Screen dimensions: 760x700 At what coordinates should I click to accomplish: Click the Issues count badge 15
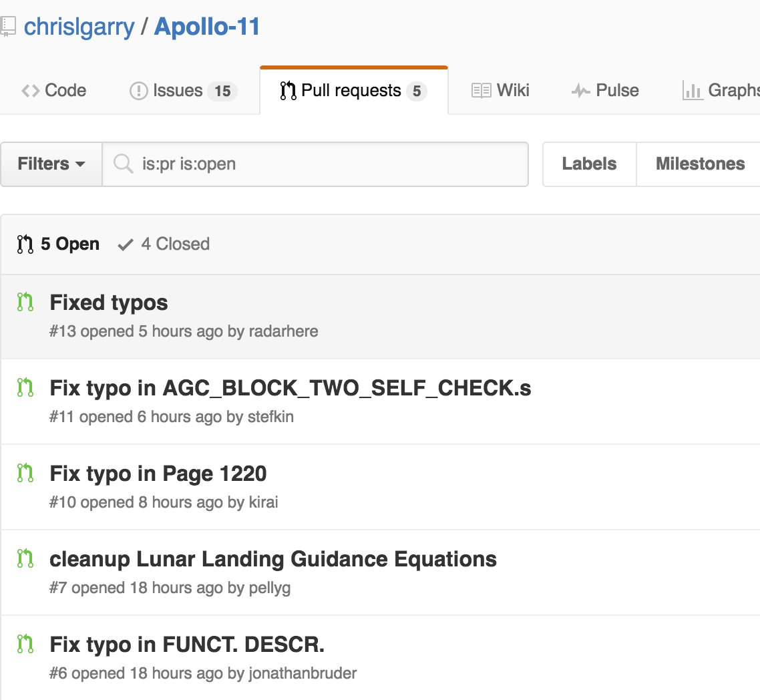pyautogui.click(x=222, y=91)
